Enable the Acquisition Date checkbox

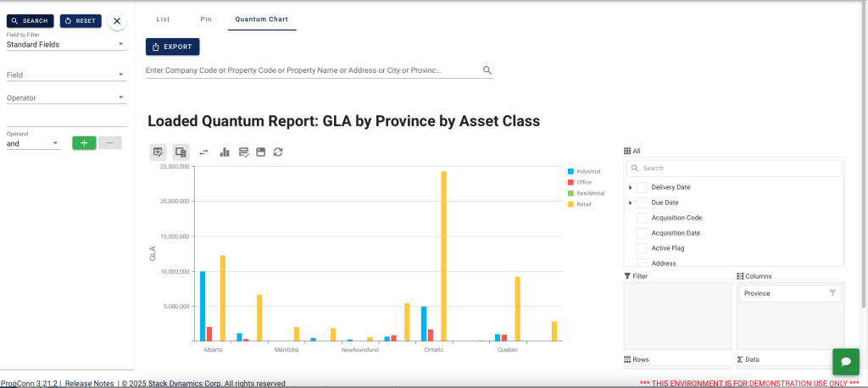642,233
